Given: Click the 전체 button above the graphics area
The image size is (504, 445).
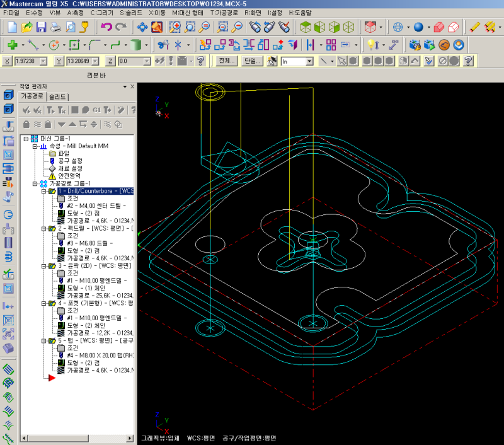Looking at the screenshot, I should [x=226, y=61].
